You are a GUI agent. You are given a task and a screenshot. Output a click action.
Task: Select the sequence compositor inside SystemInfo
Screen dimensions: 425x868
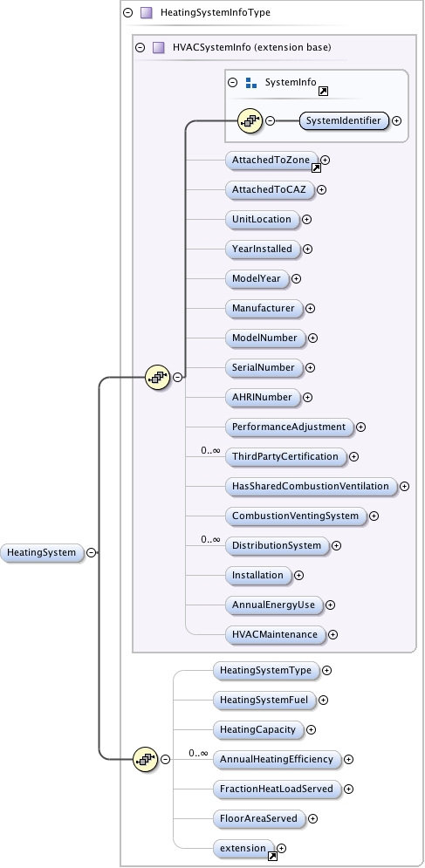tap(250, 120)
